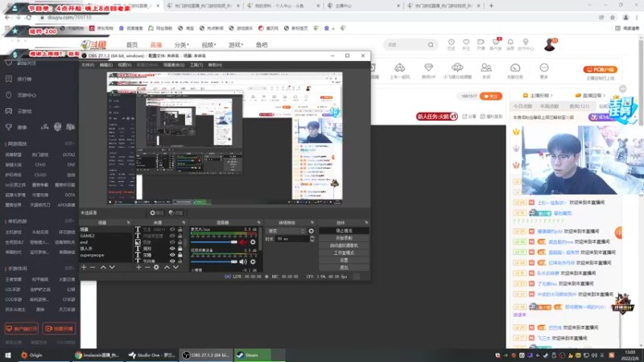Toggle lock on image source

tap(180, 242)
